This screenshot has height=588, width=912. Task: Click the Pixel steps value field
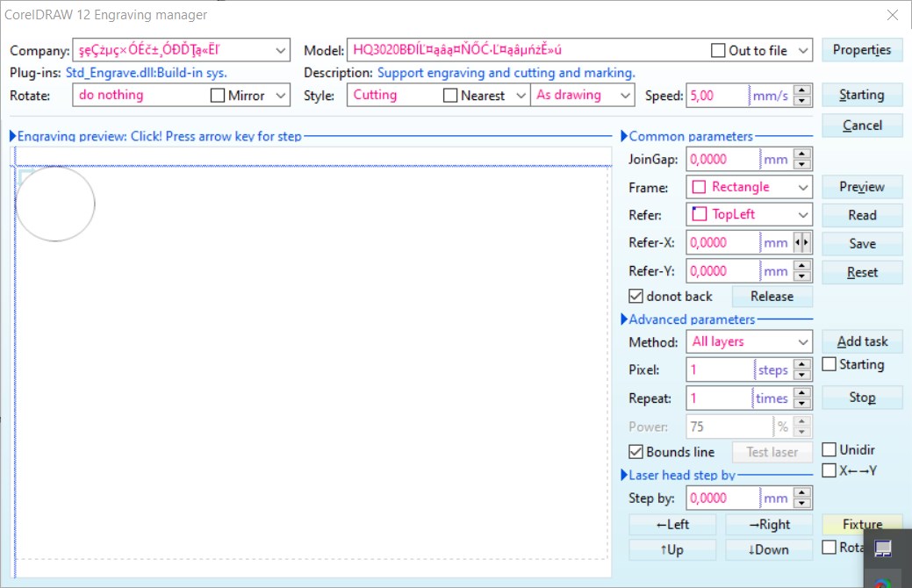[720, 369]
